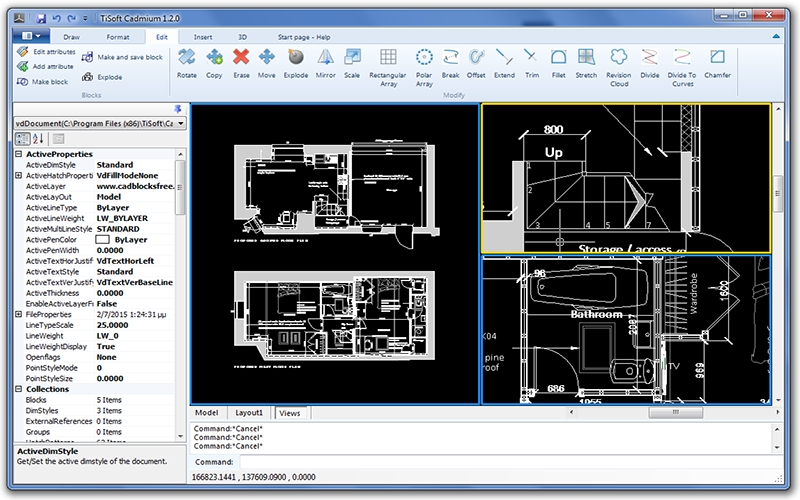
Task: Toggle categorized view in properties panel
Action: (22, 139)
